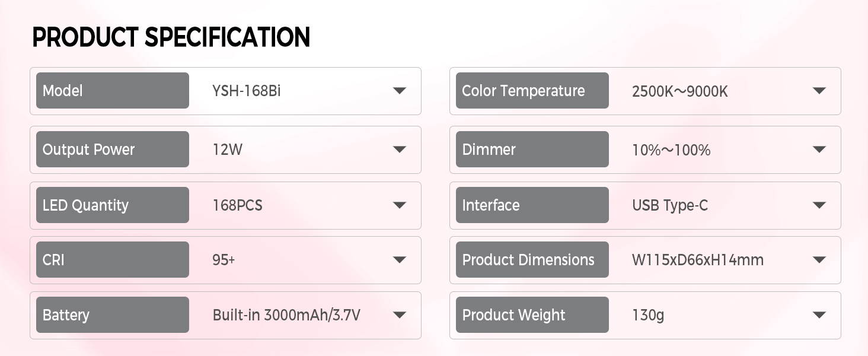Select the USB Type-C value

coord(670,206)
